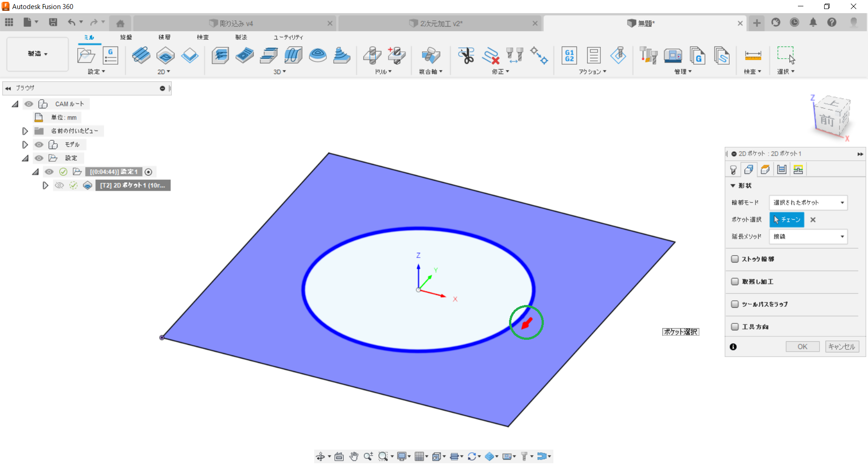The height and width of the screenshot is (465, 868).
Task: Click the Measure ruler icon
Action: [x=753, y=56]
